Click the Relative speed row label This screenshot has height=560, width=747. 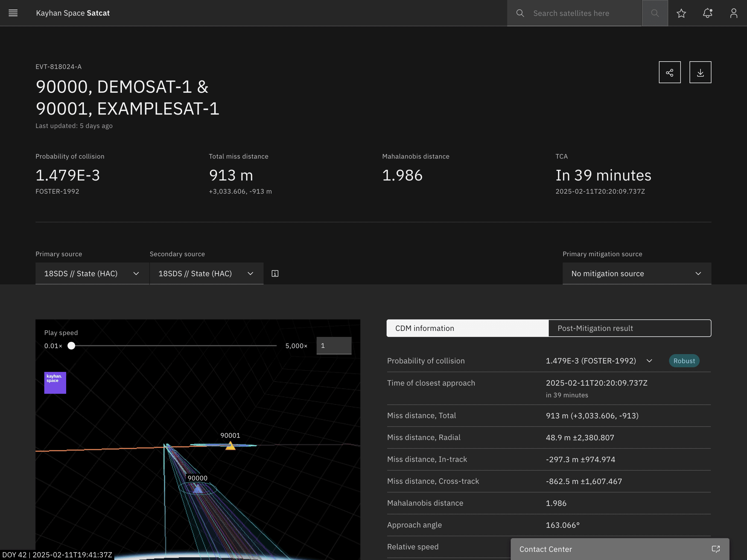tap(413, 547)
